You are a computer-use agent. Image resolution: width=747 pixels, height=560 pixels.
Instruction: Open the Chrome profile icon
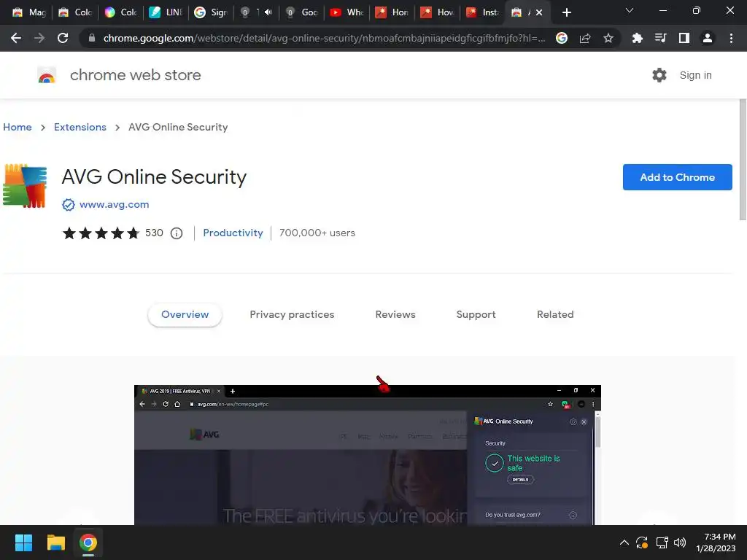click(708, 38)
